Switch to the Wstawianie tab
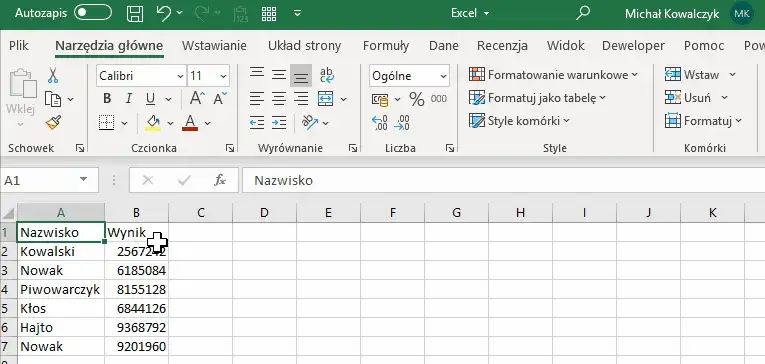 tap(214, 46)
